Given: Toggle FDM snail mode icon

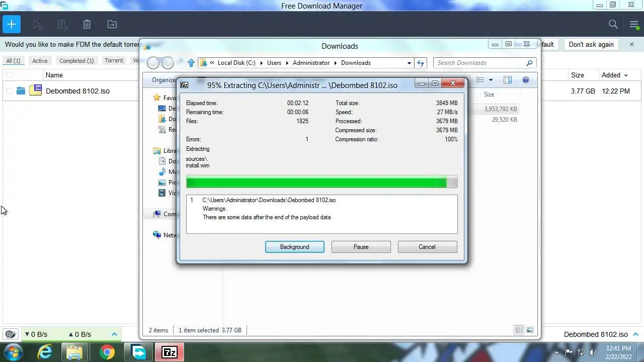Looking at the screenshot, I should 10,334.
